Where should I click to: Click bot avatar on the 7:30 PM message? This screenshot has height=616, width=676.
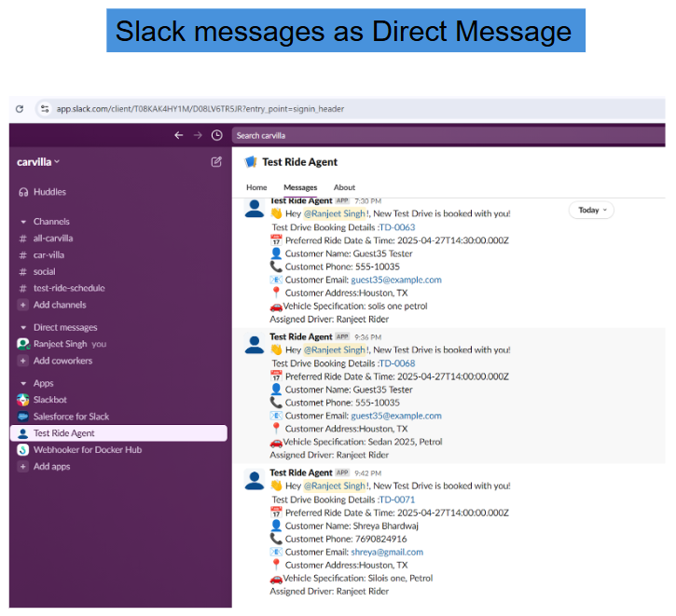tap(255, 208)
